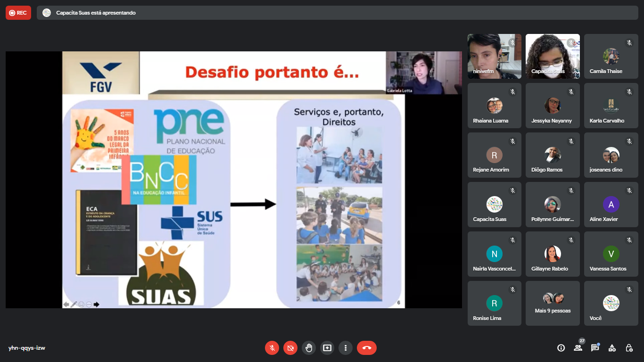Raise your hand in the meeting
This screenshot has width=644, height=362.
tap(309, 348)
